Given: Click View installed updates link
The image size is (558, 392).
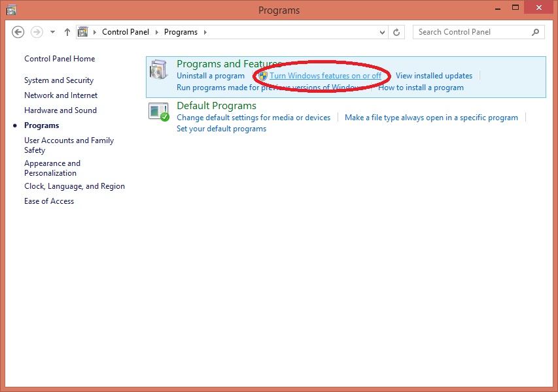Looking at the screenshot, I should (x=434, y=76).
